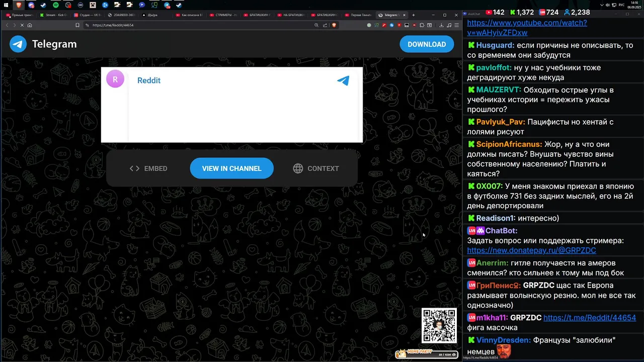Click the share page icon in address bar

point(325,25)
